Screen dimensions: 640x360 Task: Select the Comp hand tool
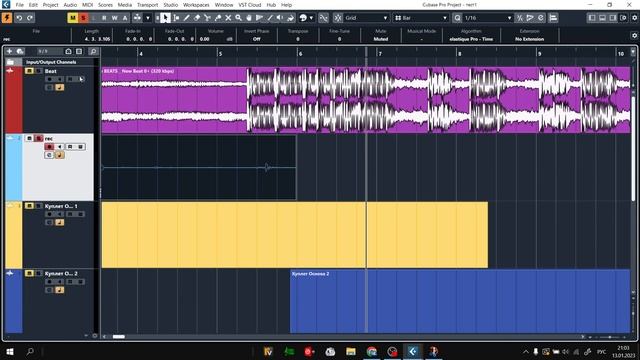coord(249,18)
